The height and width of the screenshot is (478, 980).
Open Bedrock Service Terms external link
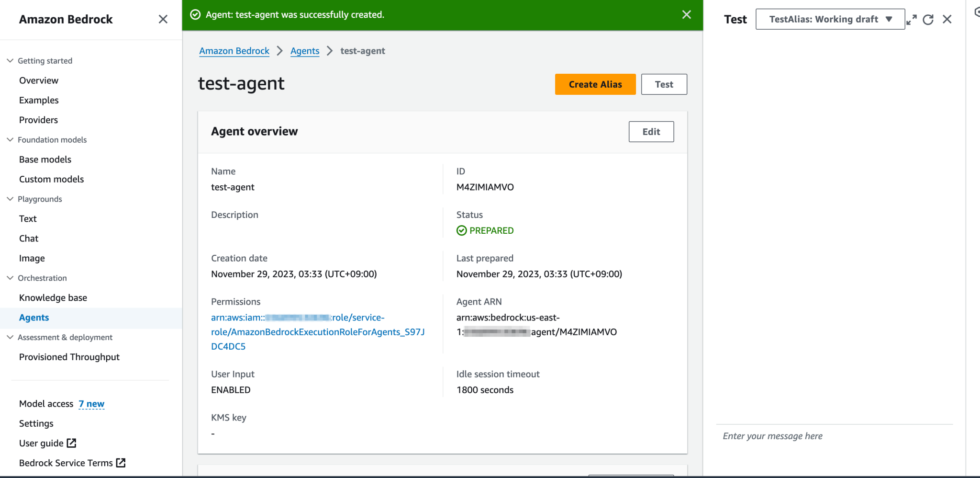(x=120, y=463)
